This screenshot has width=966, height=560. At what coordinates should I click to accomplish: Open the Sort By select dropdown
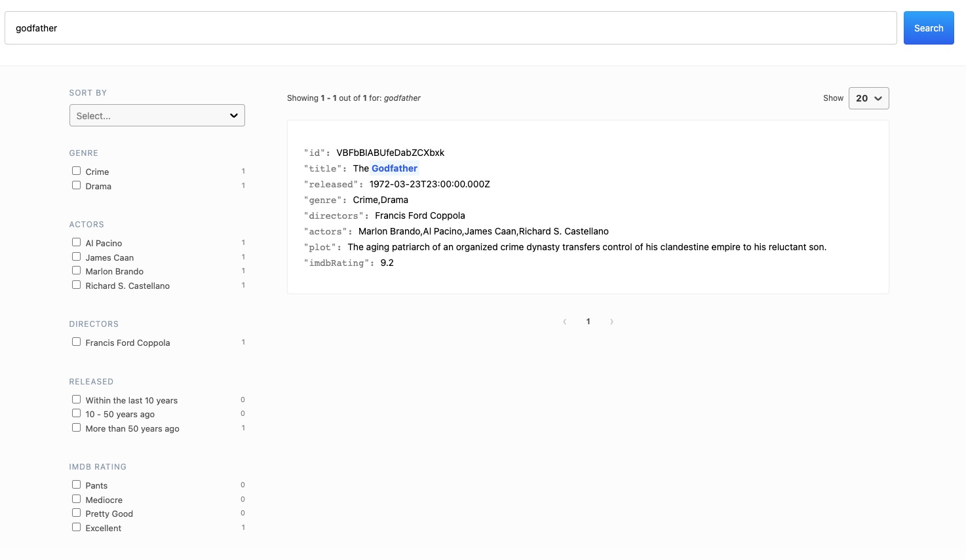(157, 115)
